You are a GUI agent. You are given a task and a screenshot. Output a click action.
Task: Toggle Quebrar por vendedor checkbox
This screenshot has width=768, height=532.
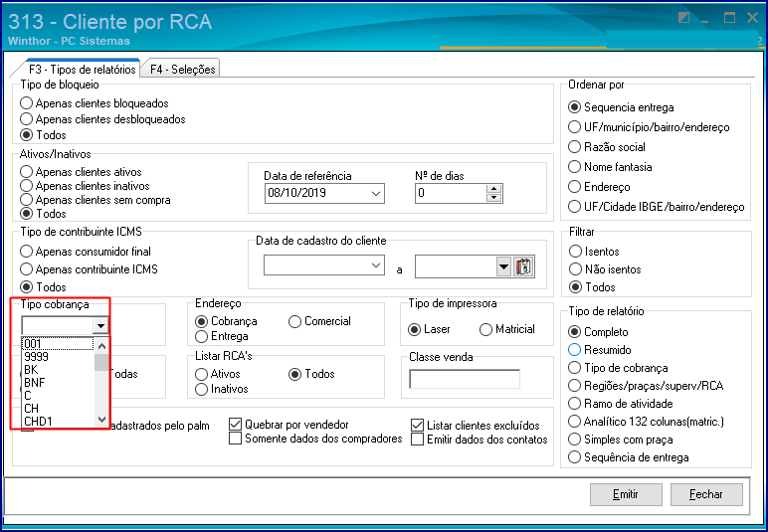tap(236, 425)
